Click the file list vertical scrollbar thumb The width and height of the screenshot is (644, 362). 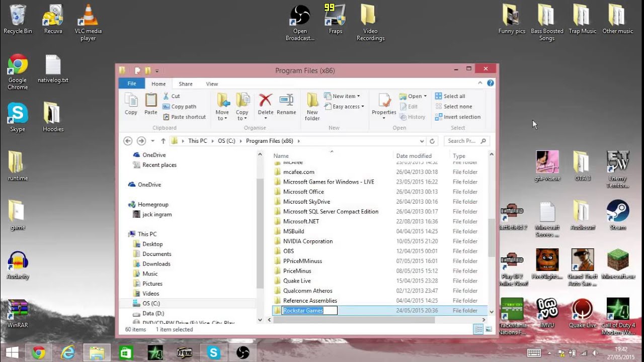click(x=492, y=238)
